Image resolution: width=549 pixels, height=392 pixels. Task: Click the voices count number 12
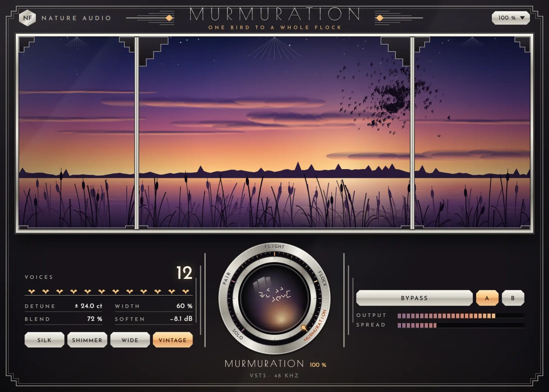[185, 273]
